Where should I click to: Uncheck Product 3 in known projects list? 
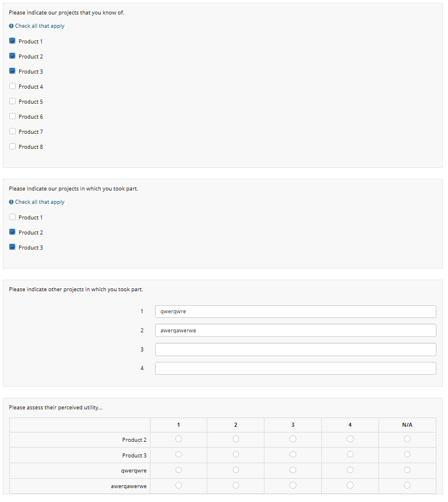[13, 71]
